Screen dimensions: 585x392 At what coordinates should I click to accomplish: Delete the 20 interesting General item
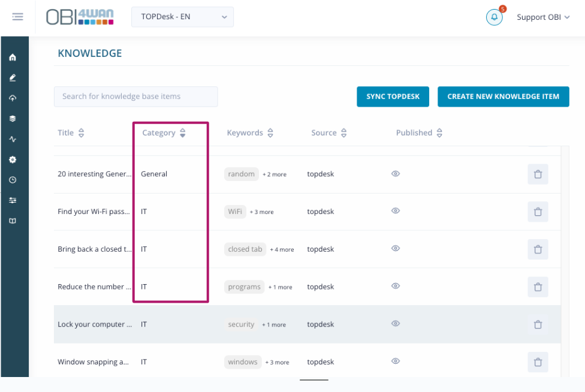[x=538, y=174]
